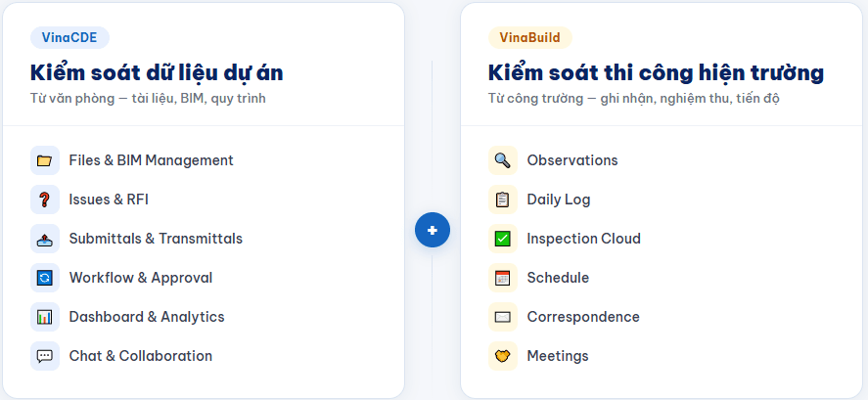This screenshot has width=868, height=400.
Task: Select the Submittals upload tray icon
Action: pyautogui.click(x=45, y=239)
